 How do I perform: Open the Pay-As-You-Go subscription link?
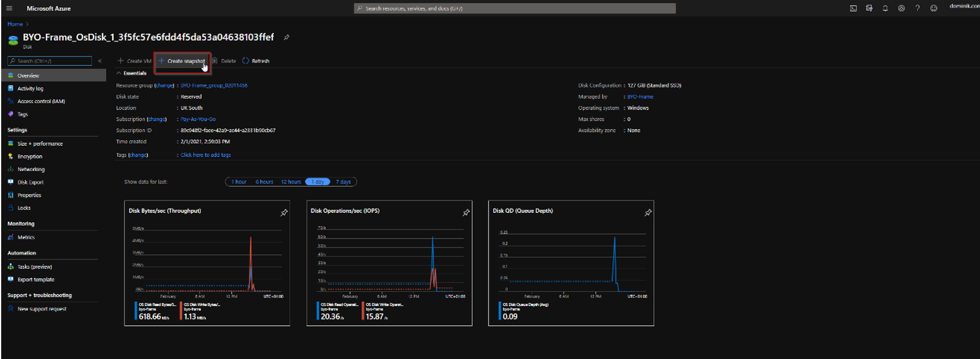tap(198, 119)
